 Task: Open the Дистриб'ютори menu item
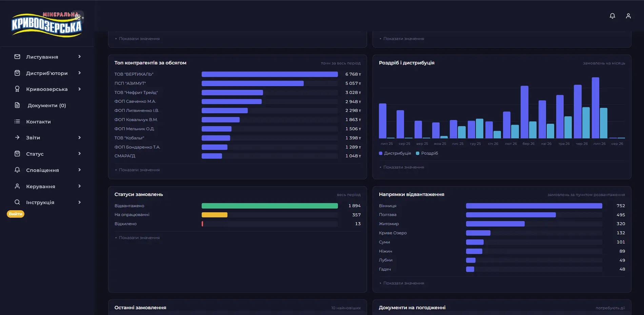pyautogui.click(x=47, y=73)
